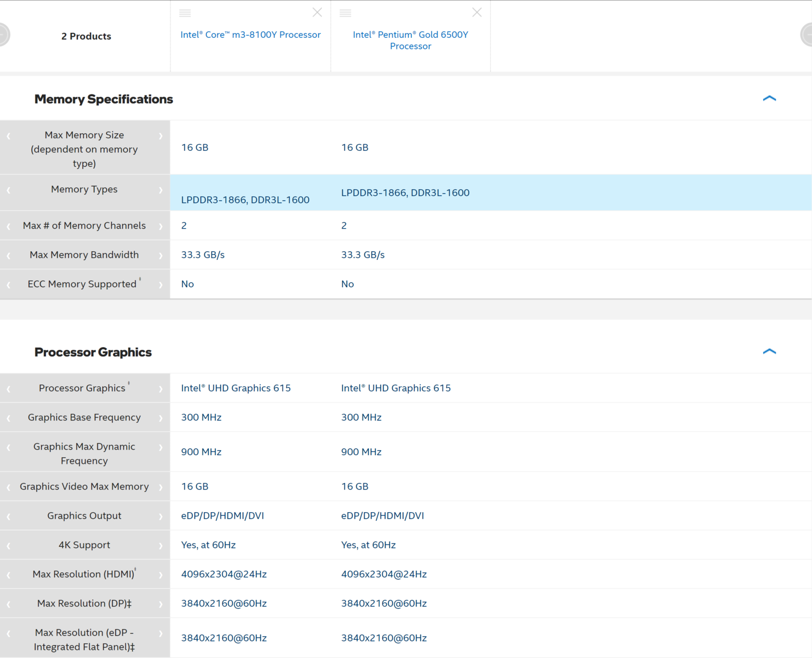812x658 pixels.
Task: Open the Intel Pentium Gold 6500Y Processor link
Action: [x=411, y=40]
